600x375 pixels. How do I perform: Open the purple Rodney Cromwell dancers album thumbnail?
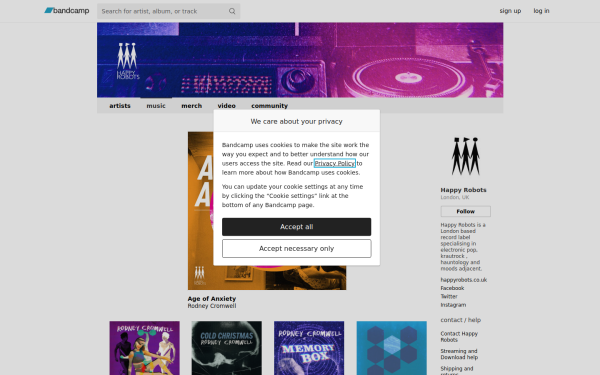144,348
